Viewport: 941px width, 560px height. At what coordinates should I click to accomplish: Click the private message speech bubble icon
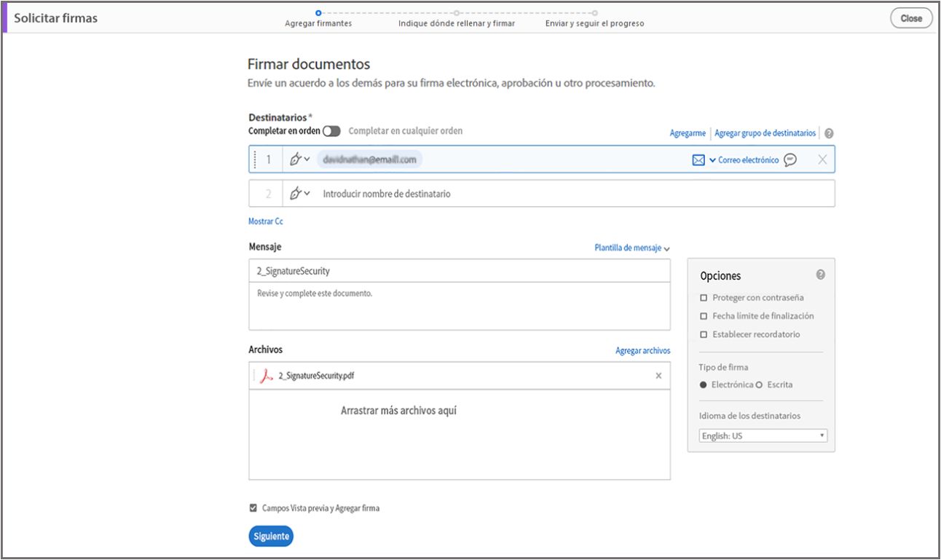click(790, 160)
